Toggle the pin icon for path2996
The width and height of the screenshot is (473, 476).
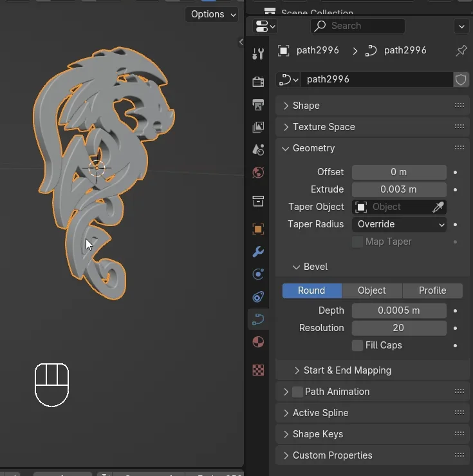pos(461,50)
